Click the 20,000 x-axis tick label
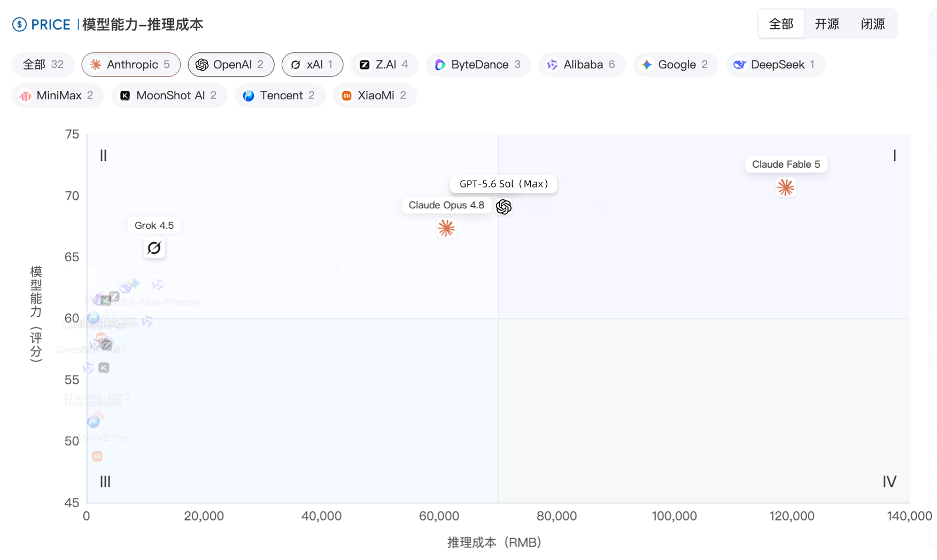 click(x=204, y=516)
